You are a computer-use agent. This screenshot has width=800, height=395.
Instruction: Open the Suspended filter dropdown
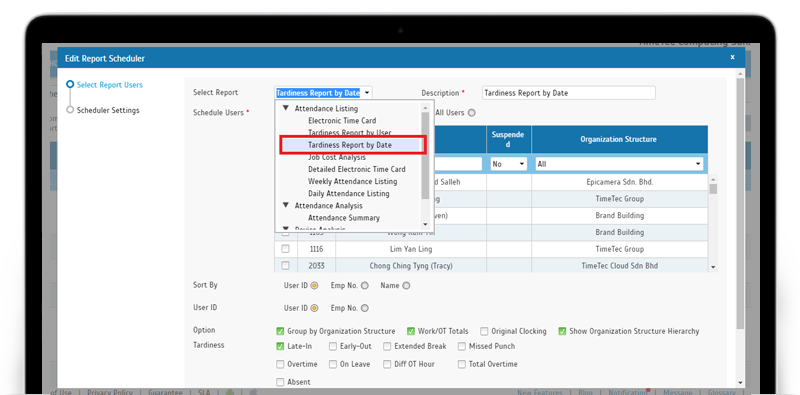(508, 164)
